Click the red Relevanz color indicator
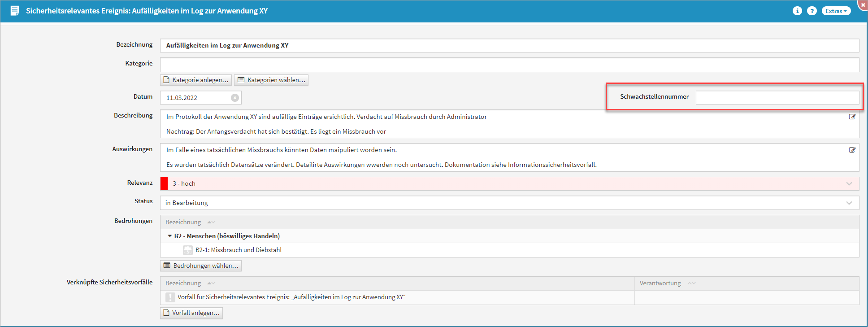Viewport: 868px width, 327px height. [164, 184]
